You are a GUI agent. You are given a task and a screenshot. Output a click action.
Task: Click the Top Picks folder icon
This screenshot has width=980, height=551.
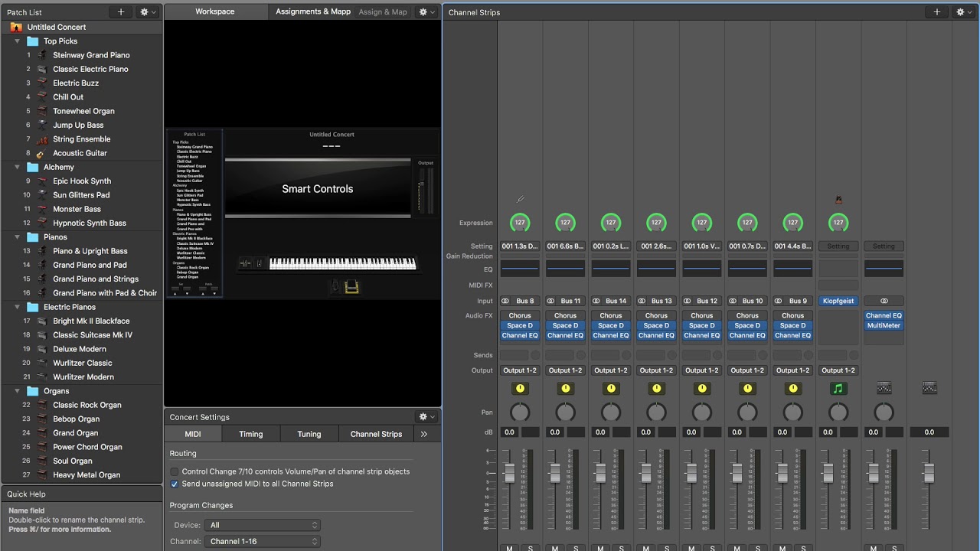[x=31, y=41]
